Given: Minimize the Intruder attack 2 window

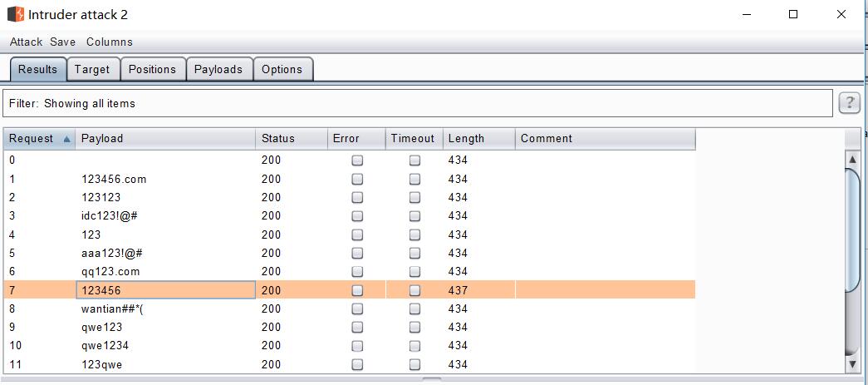Looking at the screenshot, I should point(746,14).
